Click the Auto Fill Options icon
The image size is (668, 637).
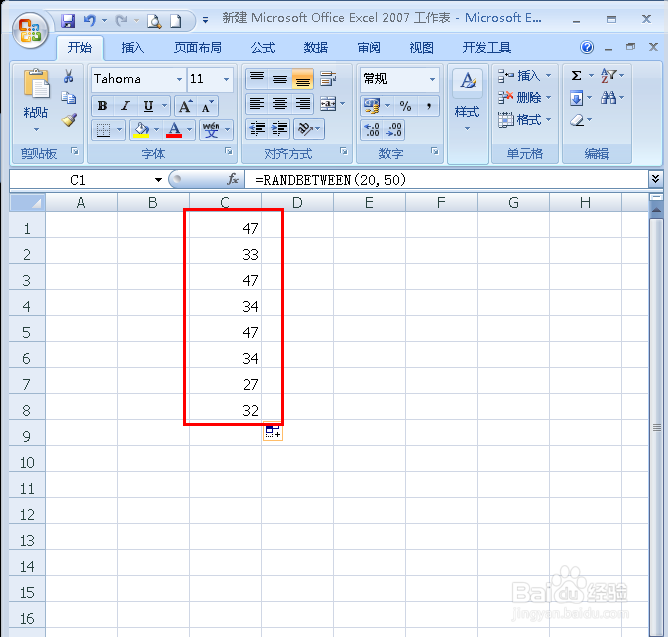(273, 431)
